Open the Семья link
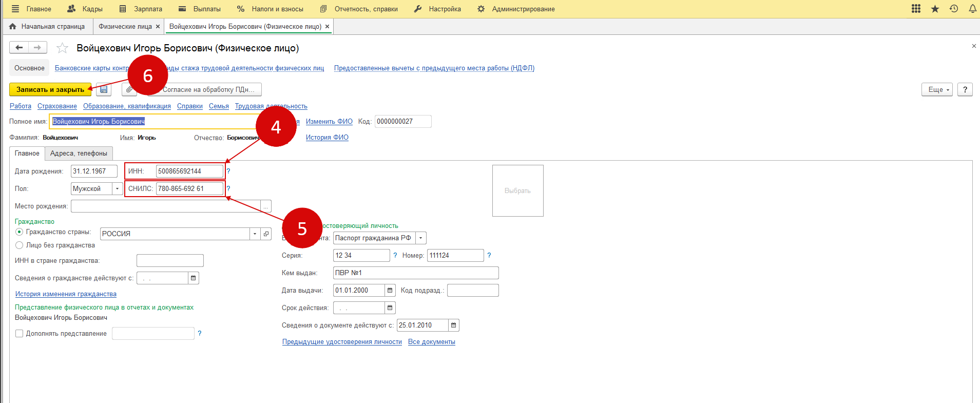 coord(219,106)
